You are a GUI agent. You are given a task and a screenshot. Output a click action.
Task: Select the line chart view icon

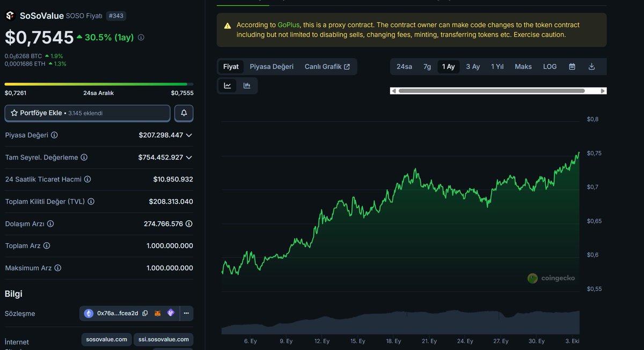[227, 85]
